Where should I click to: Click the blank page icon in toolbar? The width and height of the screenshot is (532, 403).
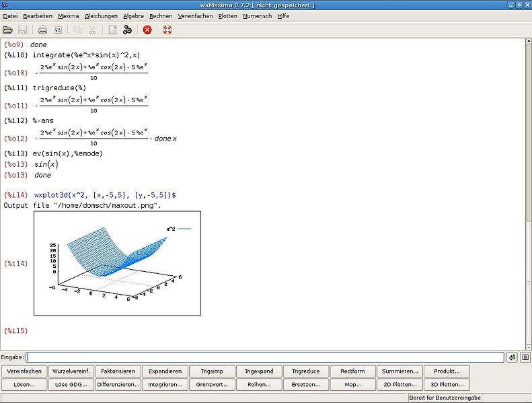point(112,30)
